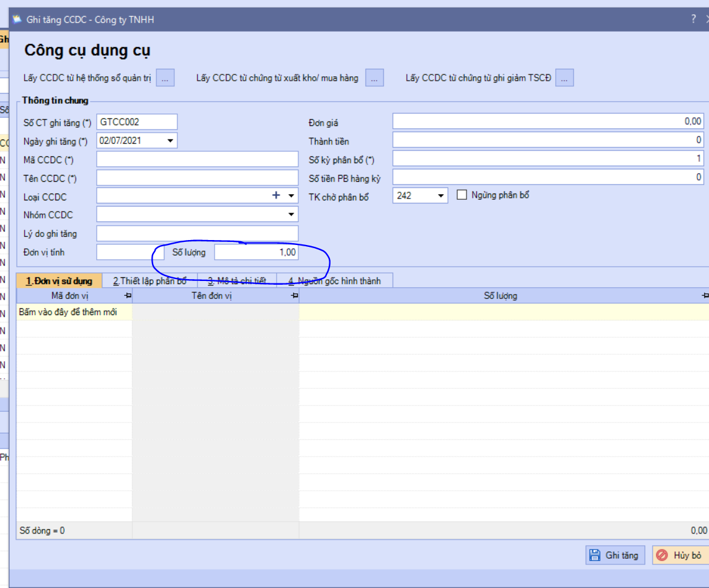The height and width of the screenshot is (588, 709).
Task: Click the pin icon in Tên đơn vị column header
Action: click(295, 295)
